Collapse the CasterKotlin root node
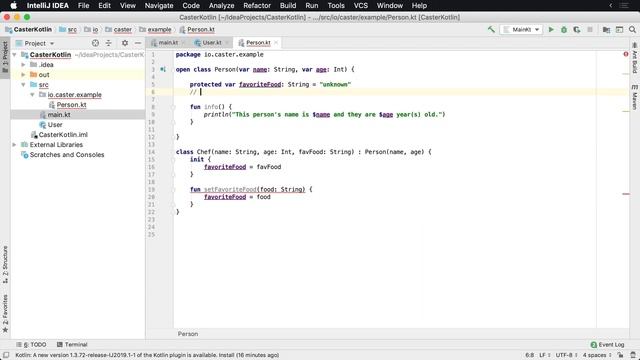640x360 pixels. 14,55
